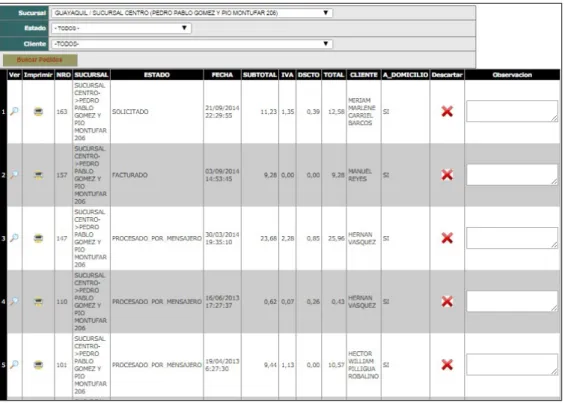View order 163 with the magnifier icon
The image size is (565, 403).
14,111
